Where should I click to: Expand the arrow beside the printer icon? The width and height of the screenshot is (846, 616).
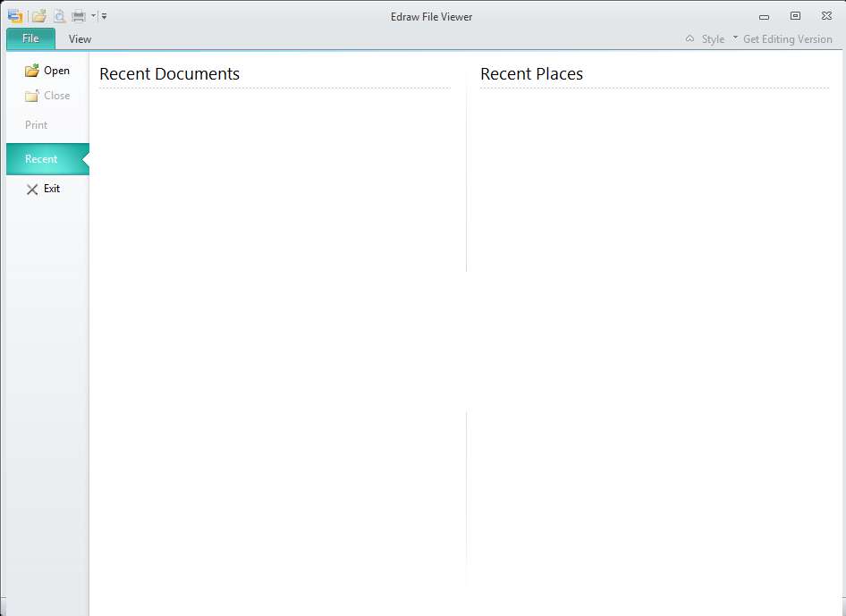point(93,16)
